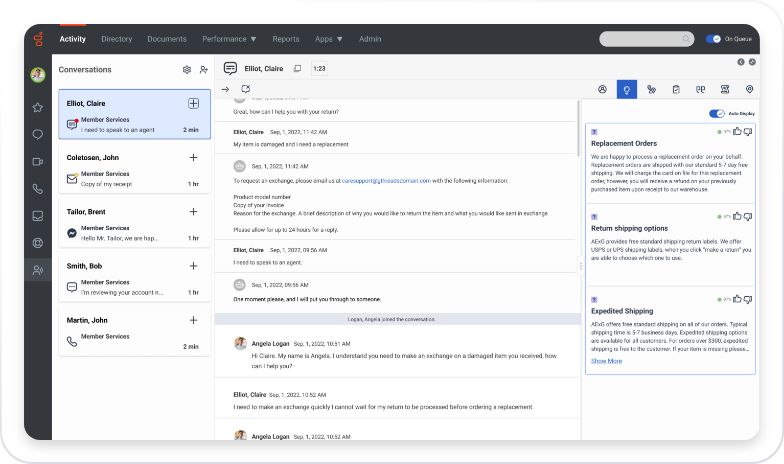
Task: Open the Reports tab
Action: point(286,39)
